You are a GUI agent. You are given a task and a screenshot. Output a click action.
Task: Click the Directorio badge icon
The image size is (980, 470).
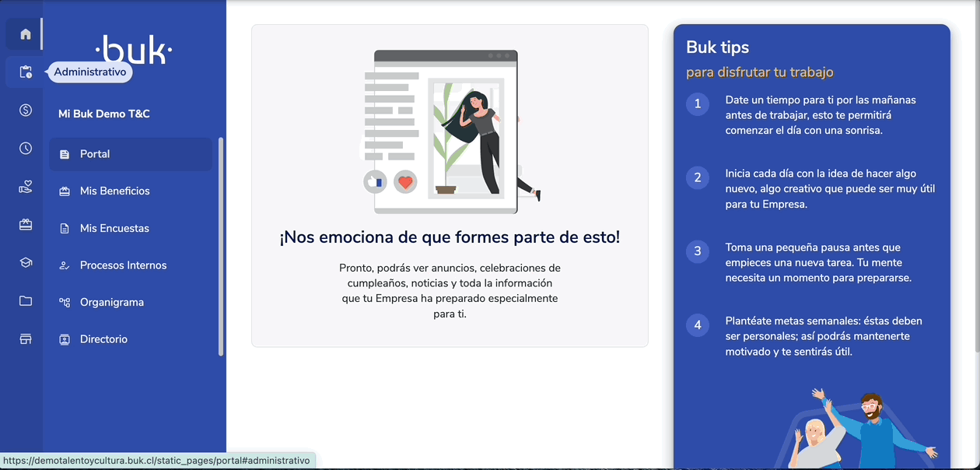(x=64, y=338)
